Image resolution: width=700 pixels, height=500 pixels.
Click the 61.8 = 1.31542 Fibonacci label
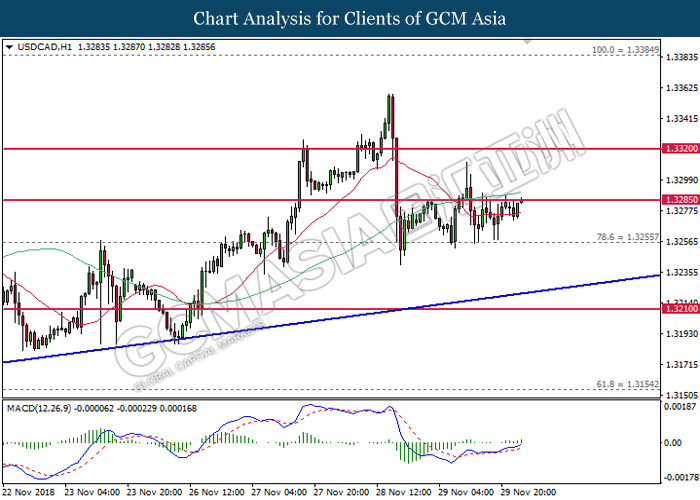coord(628,384)
